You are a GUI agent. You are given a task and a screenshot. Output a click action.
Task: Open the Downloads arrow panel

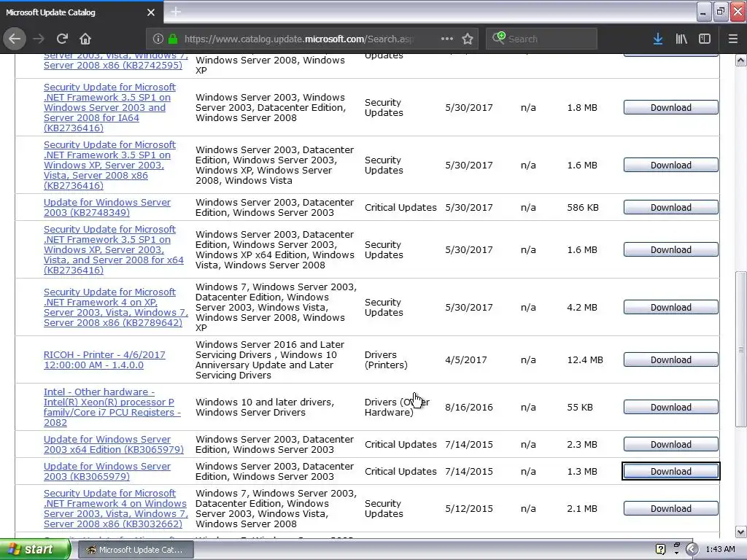pos(658,39)
